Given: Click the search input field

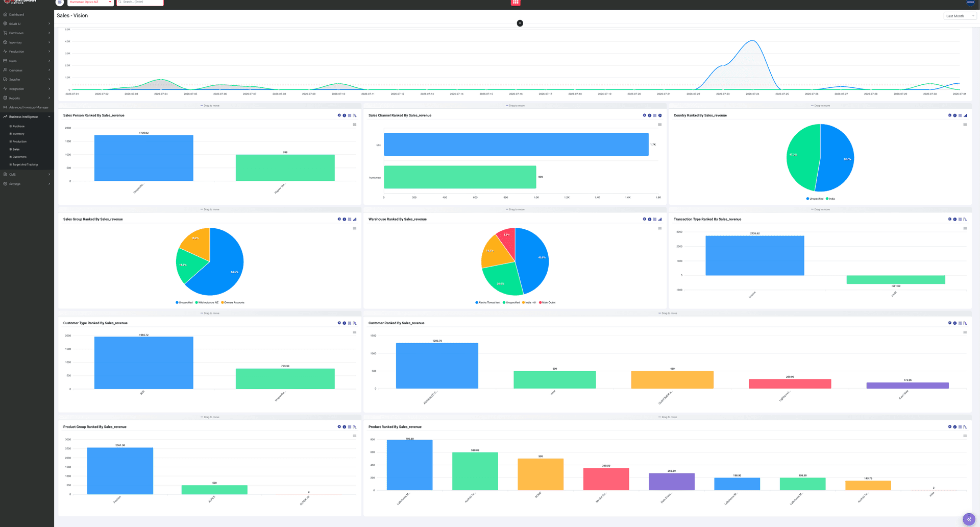Looking at the screenshot, I should tap(140, 3).
